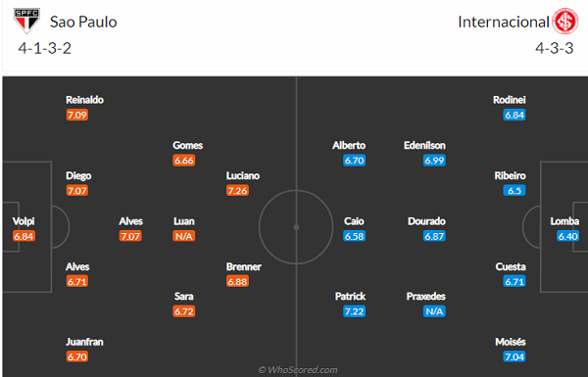Select Reinaldo's 7.09 rating badge
This screenshot has width=588, height=377.
pos(77,115)
